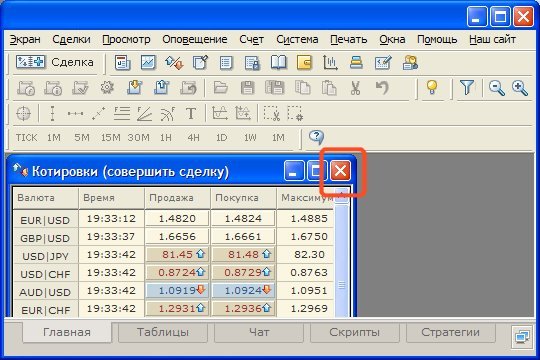Zoom in with the plus magnifier icon

[x=519, y=88]
